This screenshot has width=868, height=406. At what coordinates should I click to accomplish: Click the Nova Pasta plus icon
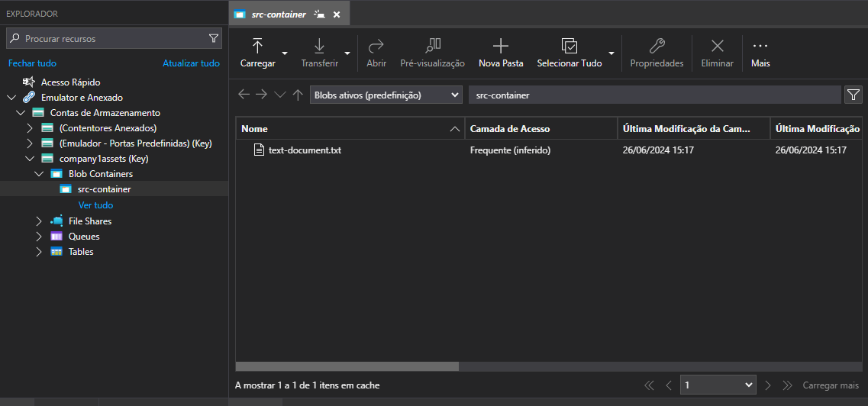(501, 45)
